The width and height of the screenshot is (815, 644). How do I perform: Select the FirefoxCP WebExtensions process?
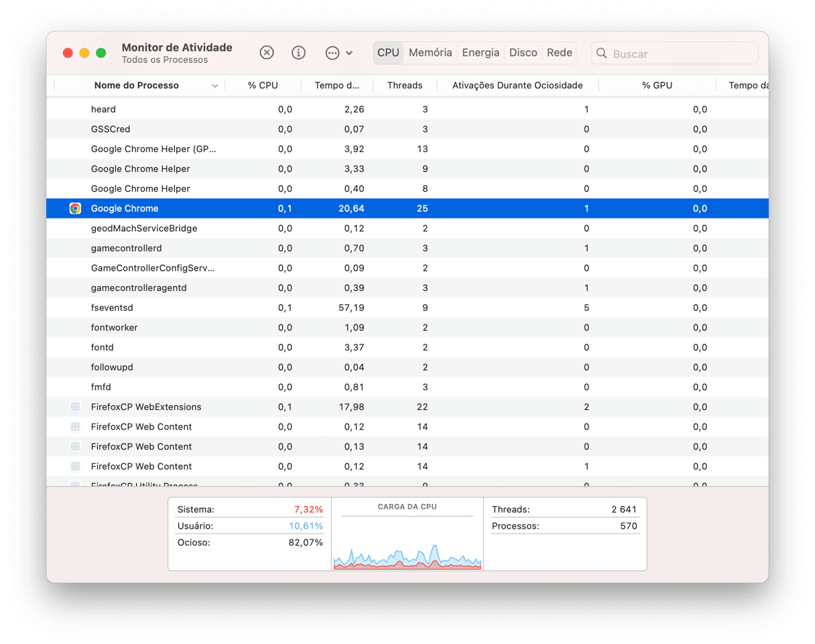(x=407, y=407)
